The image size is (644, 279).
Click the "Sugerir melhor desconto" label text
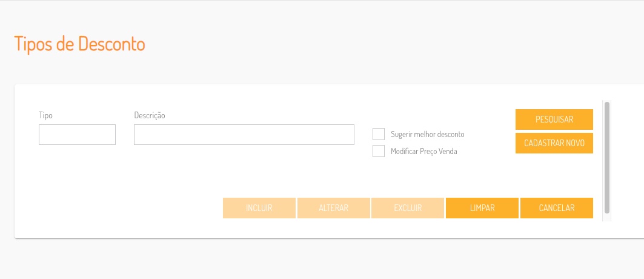428,134
